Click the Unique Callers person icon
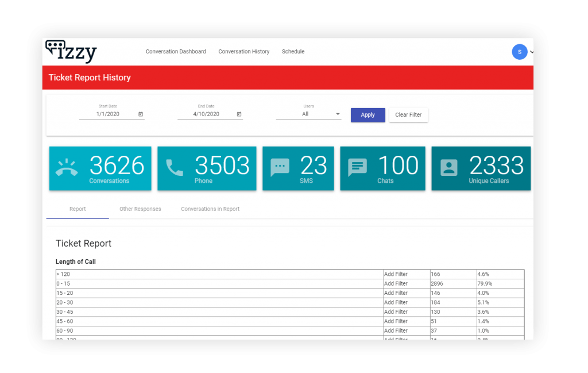 click(448, 167)
